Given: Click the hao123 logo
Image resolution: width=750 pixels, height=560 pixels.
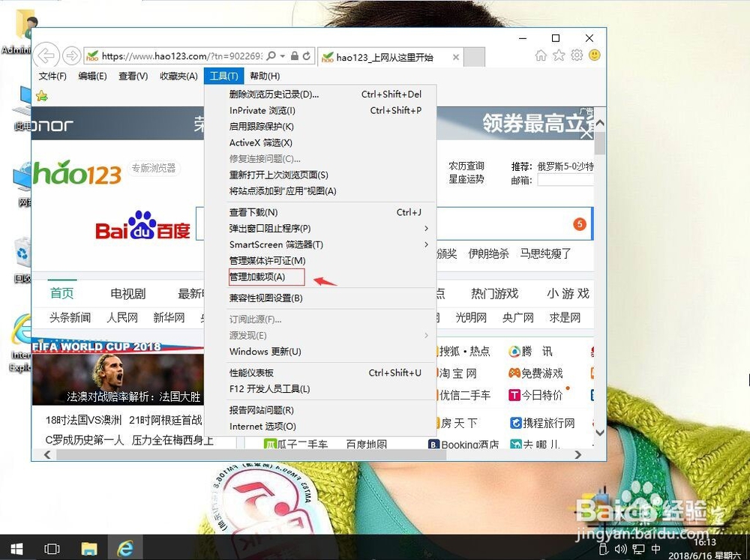Looking at the screenshot, I should point(76,172).
